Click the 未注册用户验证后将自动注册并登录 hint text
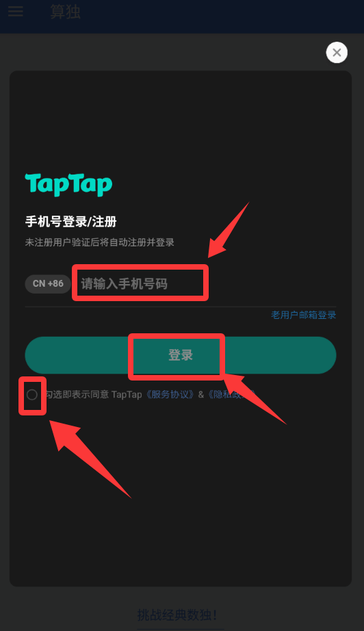Image resolution: width=364 pixels, height=631 pixels. point(100,242)
